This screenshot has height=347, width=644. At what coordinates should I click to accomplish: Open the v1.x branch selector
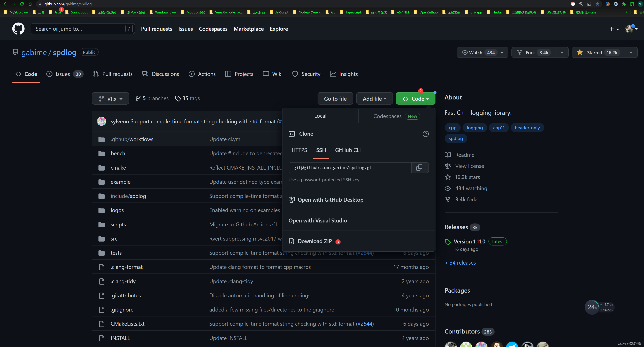[x=111, y=99]
